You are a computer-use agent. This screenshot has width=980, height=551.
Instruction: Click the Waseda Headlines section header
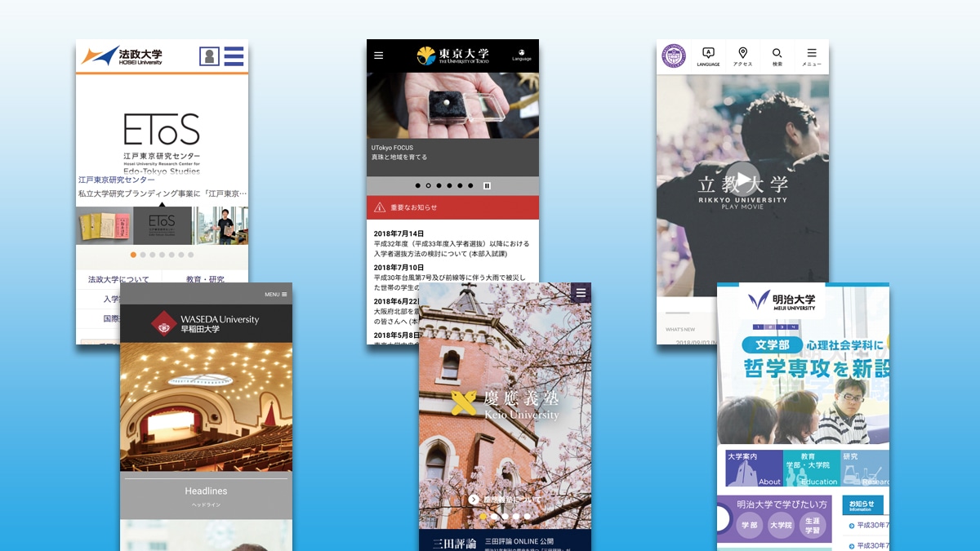click(206, 491)
